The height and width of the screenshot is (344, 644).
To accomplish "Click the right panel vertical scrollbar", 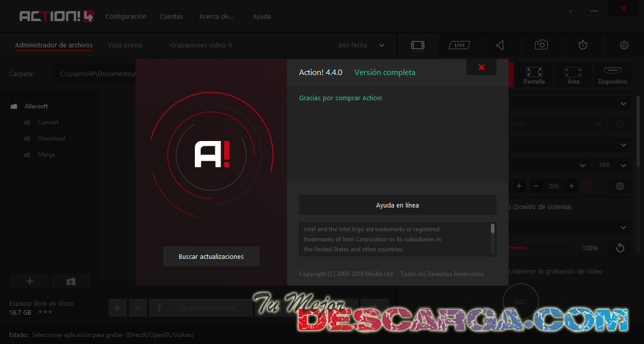I will (638, 131).
